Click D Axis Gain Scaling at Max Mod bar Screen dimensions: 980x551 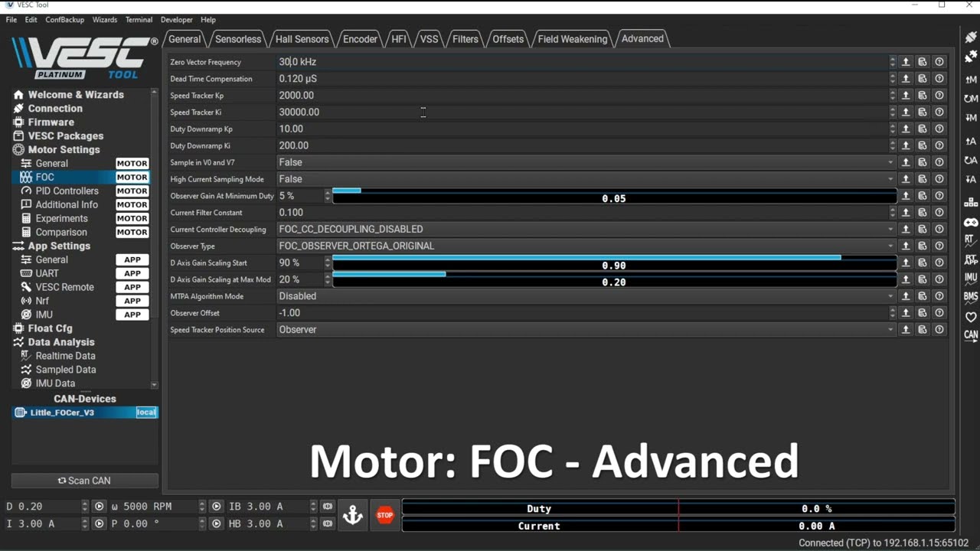(x=614, y=279)
